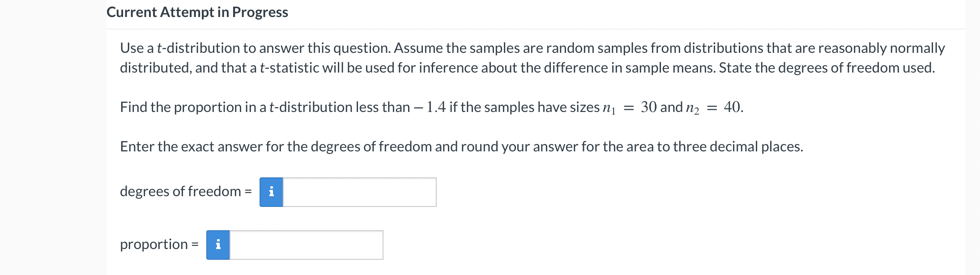
Task: Select the blue i badge on the bottom answer box
Action: pos(219,244)
